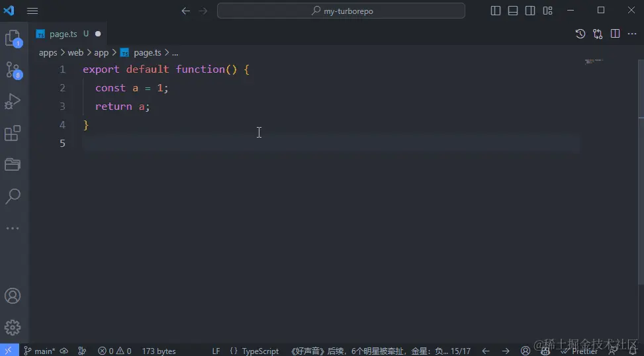
Task: Open the Run and Debug view
Action: 13,101
